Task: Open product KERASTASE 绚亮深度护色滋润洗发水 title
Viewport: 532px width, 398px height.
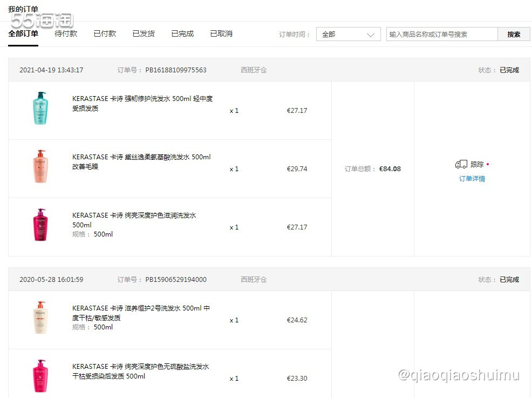Action: pyautogui.click(x=134, y=220)
